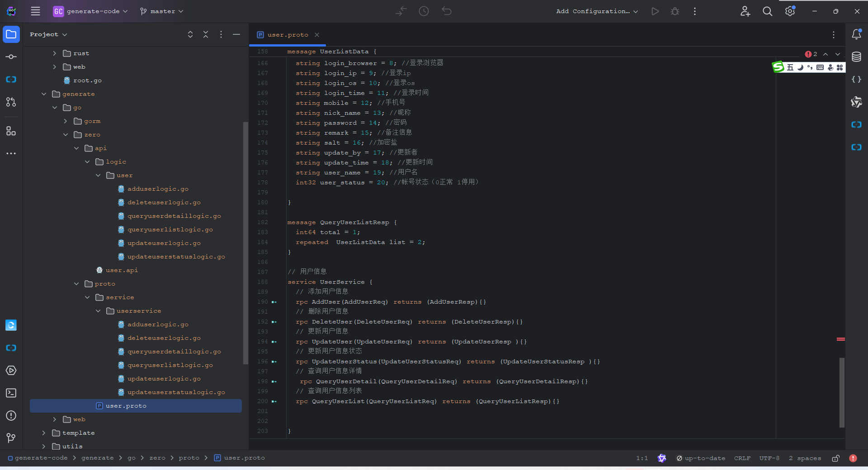Open generate-code project dropdown
Image resolution: width=868 pixels, height=470 pixels.
click(90, 11)
